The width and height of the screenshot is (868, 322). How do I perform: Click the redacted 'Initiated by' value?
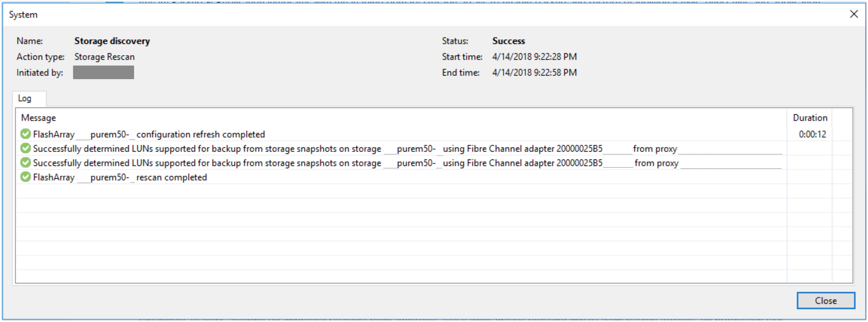103,72
